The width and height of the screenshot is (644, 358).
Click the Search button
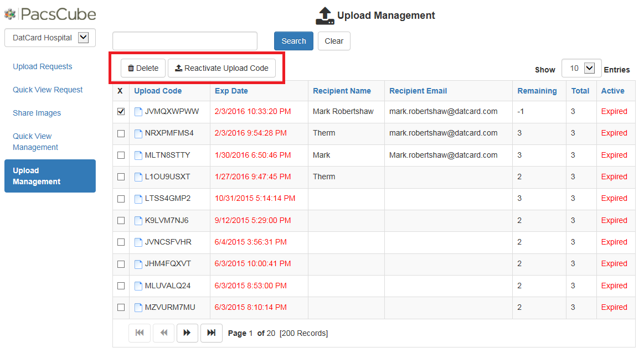click(293, 41)
